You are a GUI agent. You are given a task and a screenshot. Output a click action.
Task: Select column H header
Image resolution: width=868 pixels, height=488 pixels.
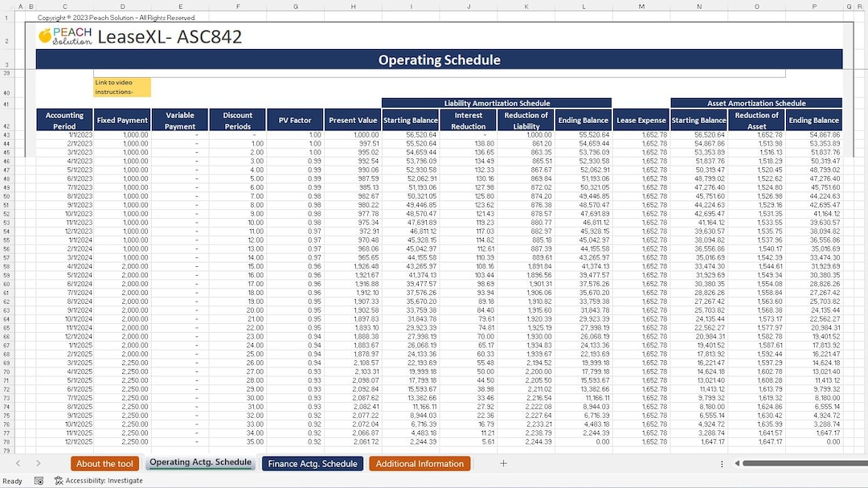[x=353, y=6]
